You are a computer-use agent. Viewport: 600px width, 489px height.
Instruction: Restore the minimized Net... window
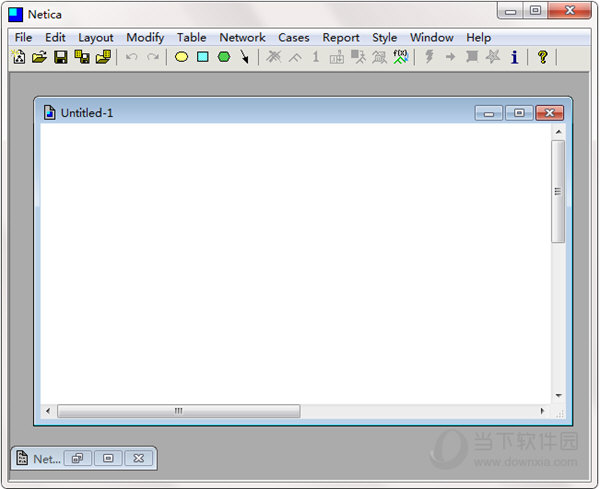[78, 458]
